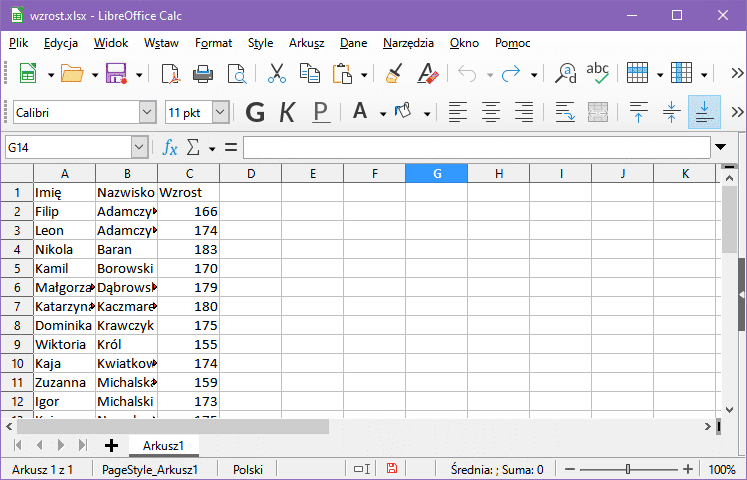The image size is (747, 480).
Task: Export directly as PDF
Action: tap(170, 74)
